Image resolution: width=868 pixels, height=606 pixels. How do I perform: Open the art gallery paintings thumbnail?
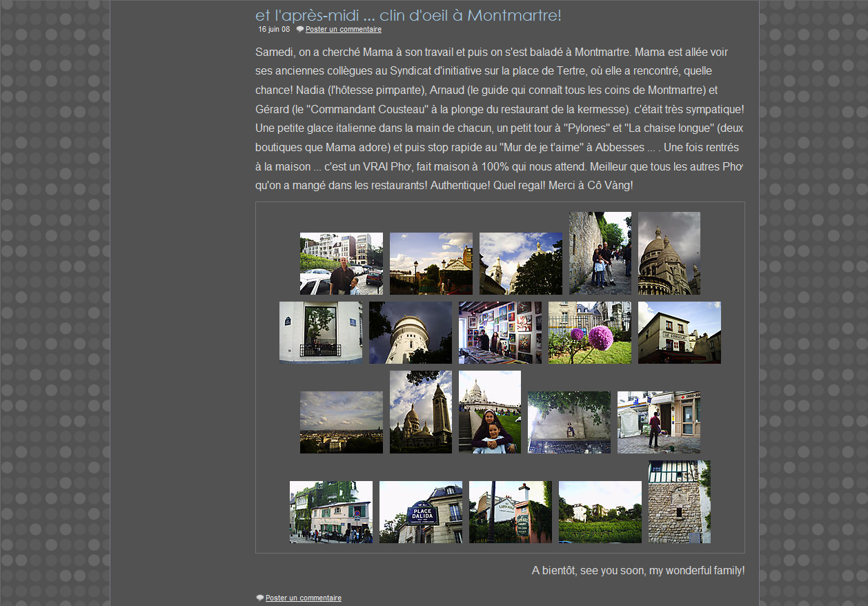(x=500, y=333)
